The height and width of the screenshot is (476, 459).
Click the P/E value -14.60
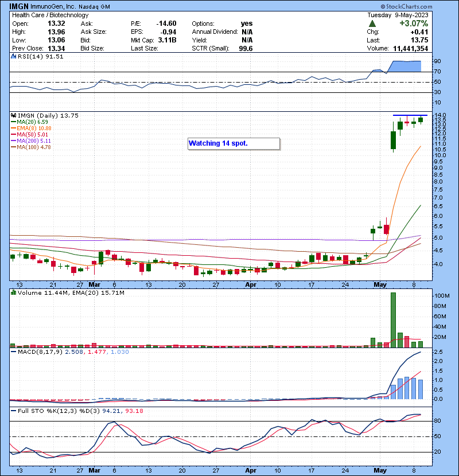(166, 24)
